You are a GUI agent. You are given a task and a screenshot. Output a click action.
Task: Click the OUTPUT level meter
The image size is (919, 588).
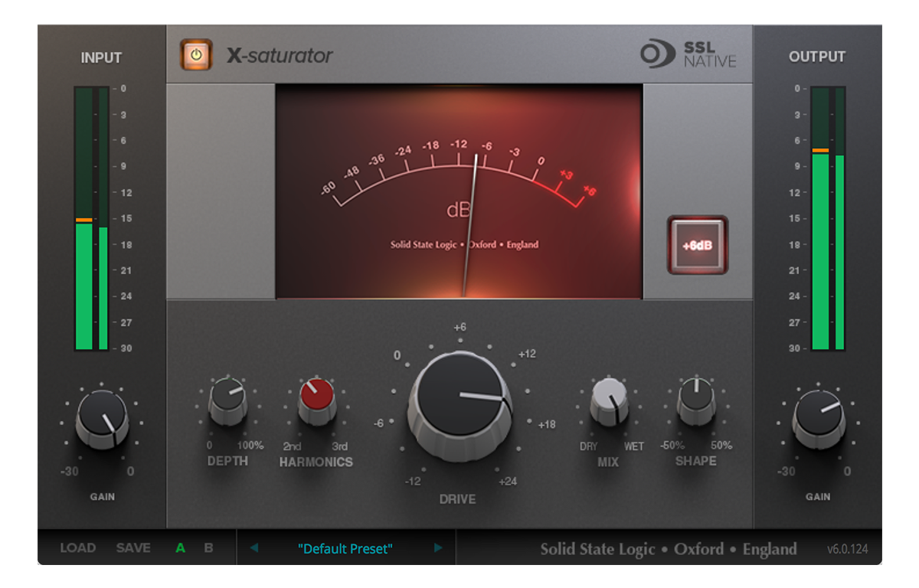point(828,218)
